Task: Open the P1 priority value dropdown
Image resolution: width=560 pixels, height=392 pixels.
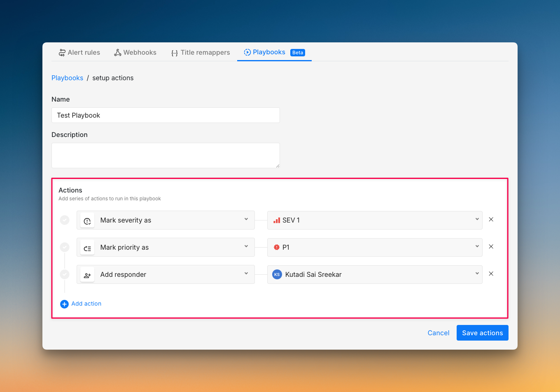Action: point(375,247)
